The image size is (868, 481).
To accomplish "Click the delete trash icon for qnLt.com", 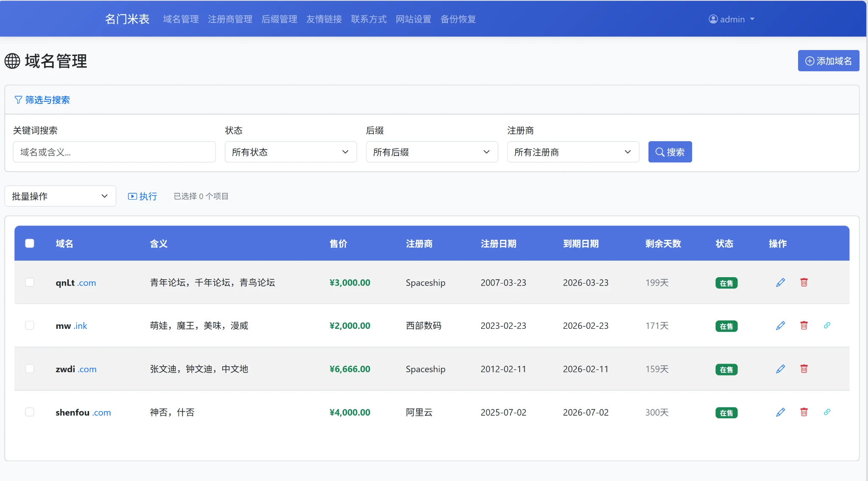I will pyautogui.click(x=804, y=283).
